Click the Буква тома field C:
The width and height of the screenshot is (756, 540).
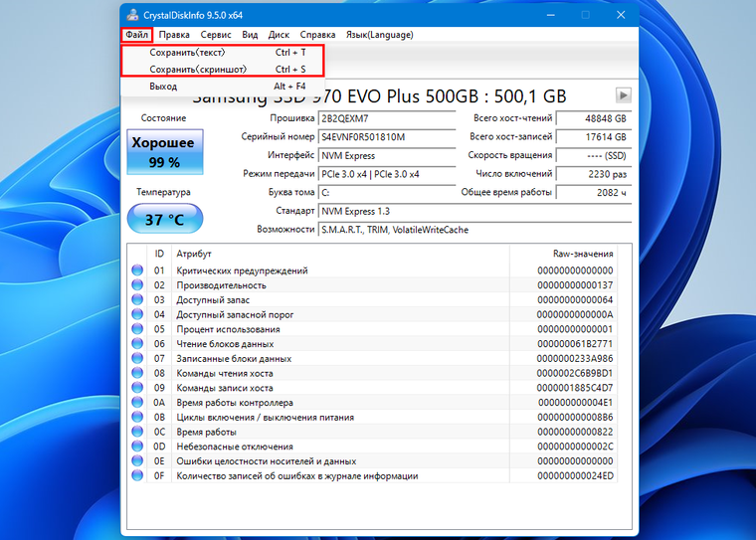(x=387, y=192)
